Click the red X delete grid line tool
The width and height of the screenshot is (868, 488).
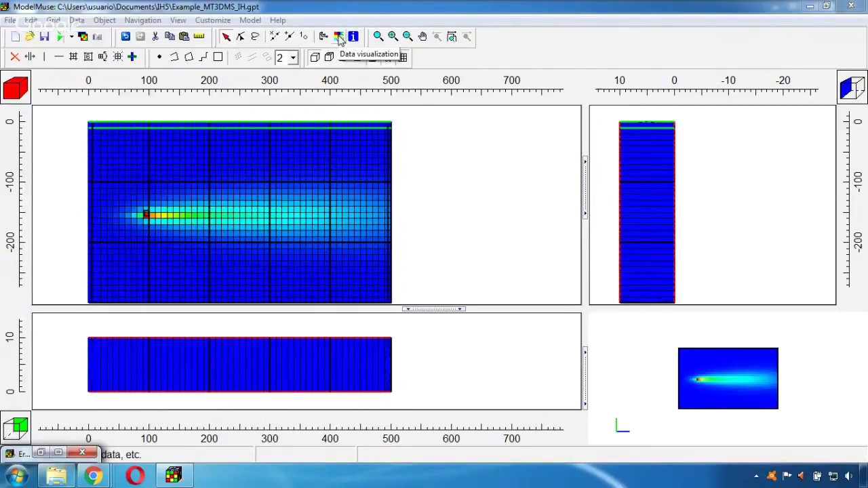coord(15,57)
